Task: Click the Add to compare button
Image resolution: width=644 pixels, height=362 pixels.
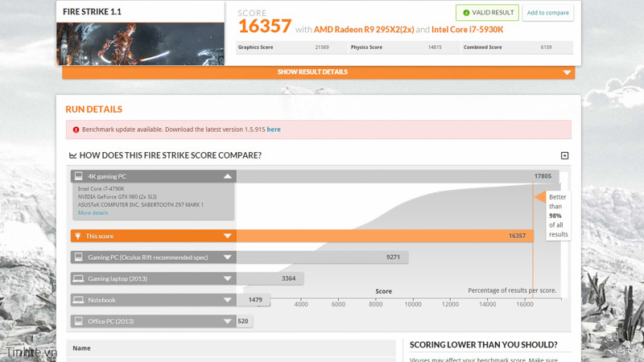Action: pos(547,13)
